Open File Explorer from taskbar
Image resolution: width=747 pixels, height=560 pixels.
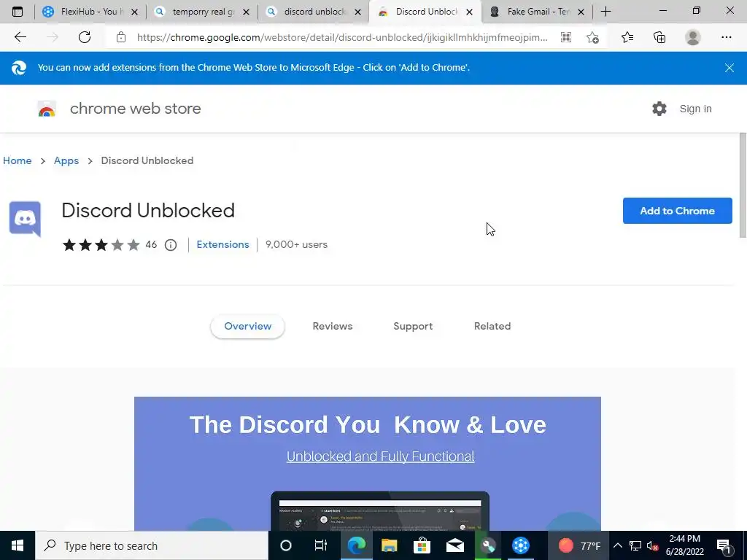pyautogui.click(x=389, y=545)
